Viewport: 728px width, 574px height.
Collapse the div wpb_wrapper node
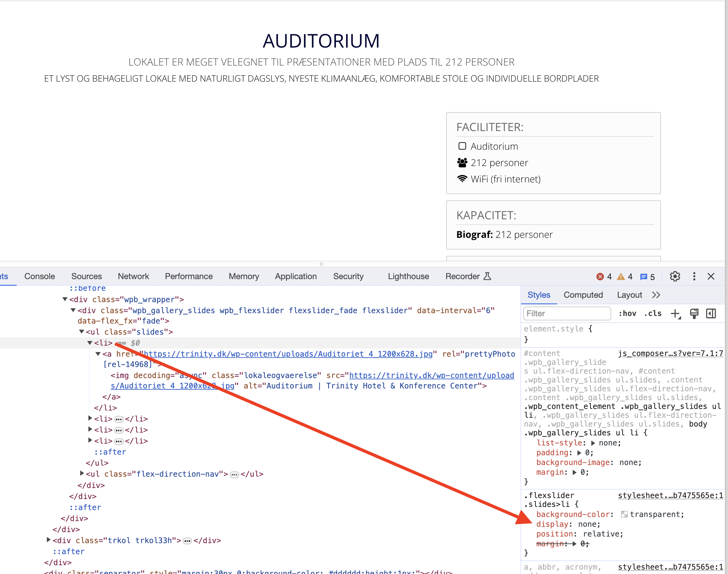[65, 299]
